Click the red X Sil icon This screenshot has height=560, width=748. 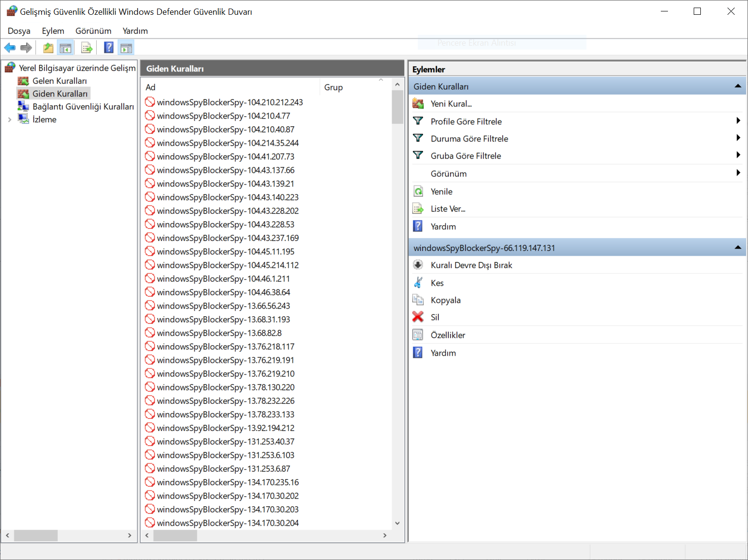click(418, 317)
